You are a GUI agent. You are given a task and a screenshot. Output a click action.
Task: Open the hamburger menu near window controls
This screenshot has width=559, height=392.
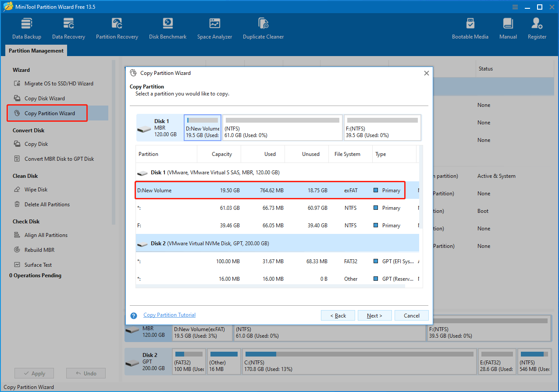(515, 7)
